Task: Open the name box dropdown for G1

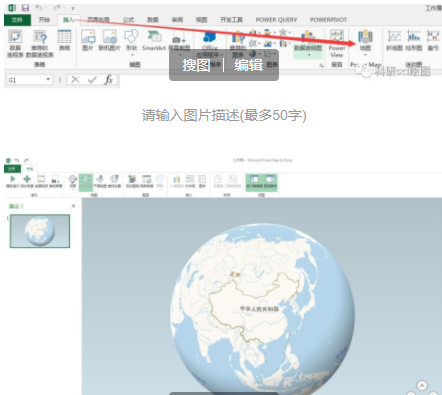Action: click(x=48, y=79)
